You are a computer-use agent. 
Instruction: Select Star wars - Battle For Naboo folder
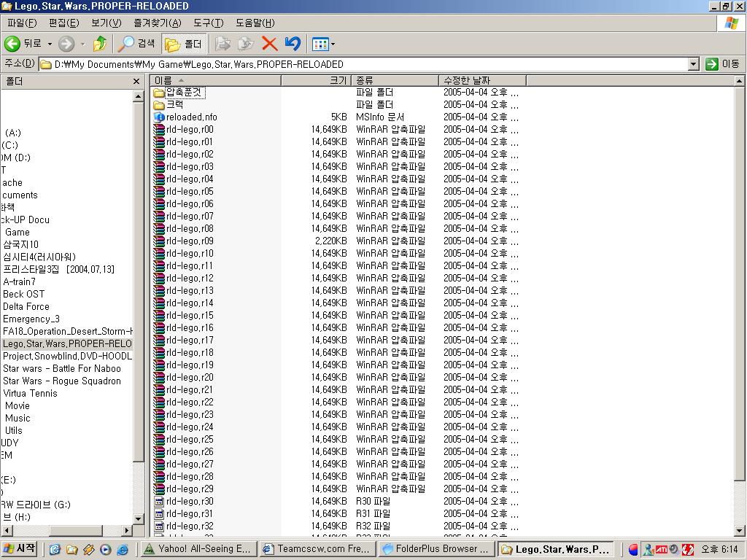coord(62,368)
